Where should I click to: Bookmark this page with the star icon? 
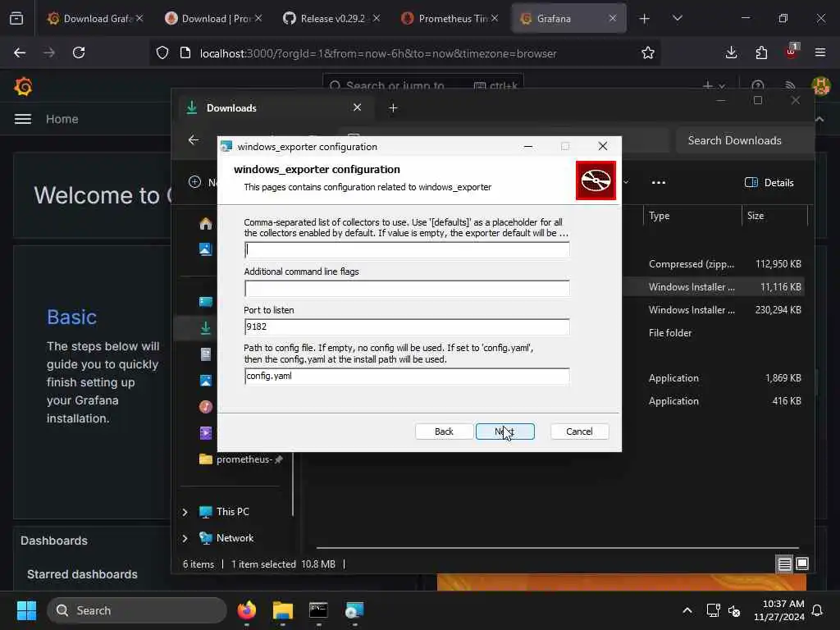(x=648, y=52)
